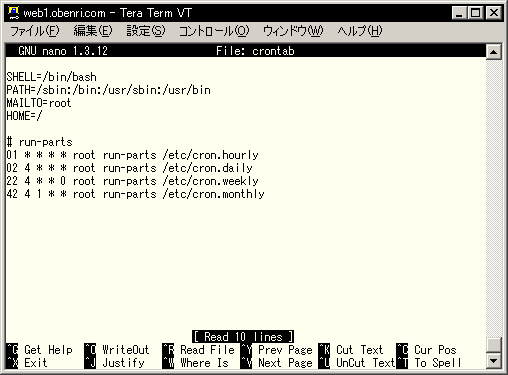The height and width of the screenshot is (375, 508).
Task: Click the /etc/cron.monthly entry line
Action: (135, 194)
